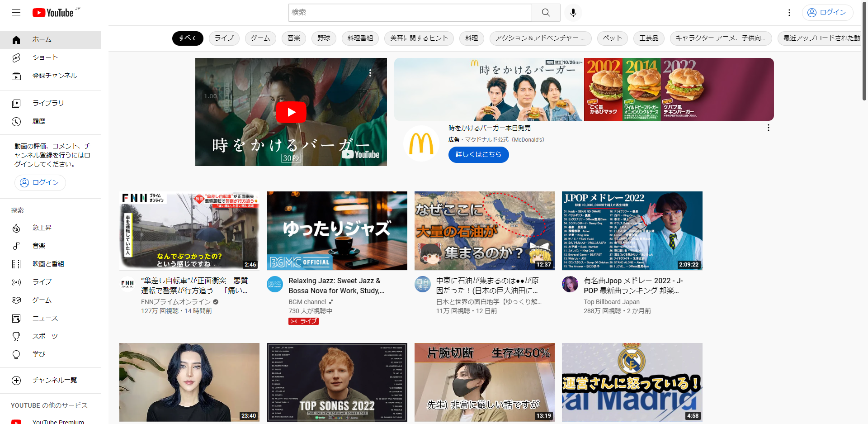This screenshot has width=868, height=424.
Task: Open 映画と番組 in sidebar
Action: click(x=51, y=264)
